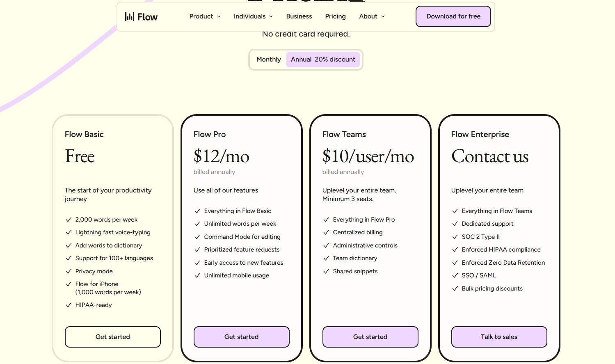The height and width of the screenshot is (364, 615).
Task: Click Get started under Flow Basic
Action: pyautogui.click(x=113, y=337)
